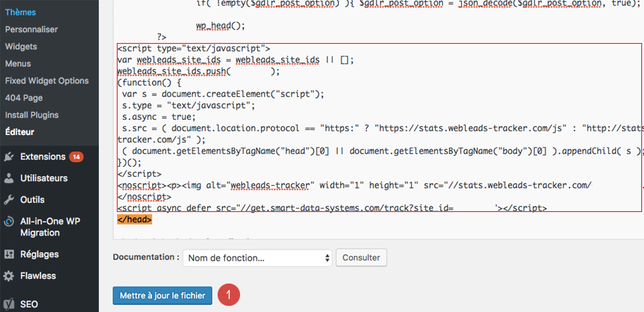Viewport: 644px width, 312px height.
Task: Click the opening <script type="text/javascript"> line
Action: 194,49
